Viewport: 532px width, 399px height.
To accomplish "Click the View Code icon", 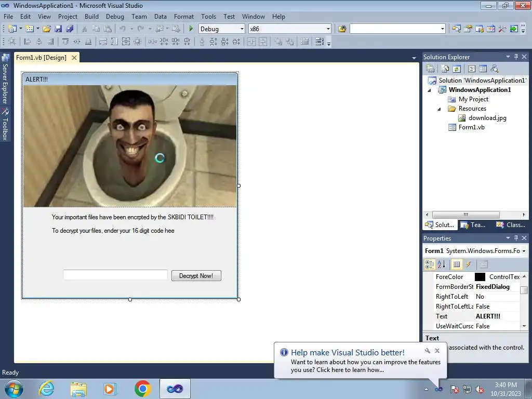I will tap(472, 69).
